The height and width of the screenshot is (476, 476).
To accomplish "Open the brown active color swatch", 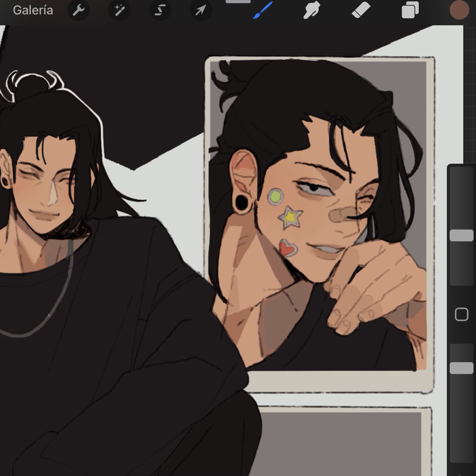I will (x=459, y=10).
